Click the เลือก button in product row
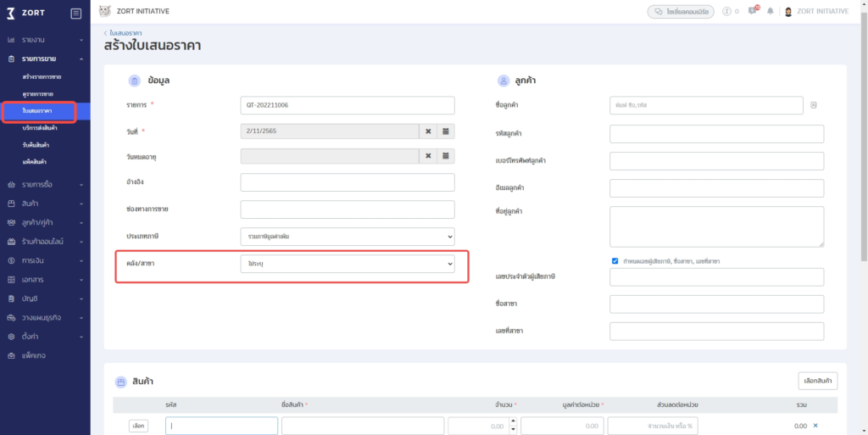 pos(139,426)
